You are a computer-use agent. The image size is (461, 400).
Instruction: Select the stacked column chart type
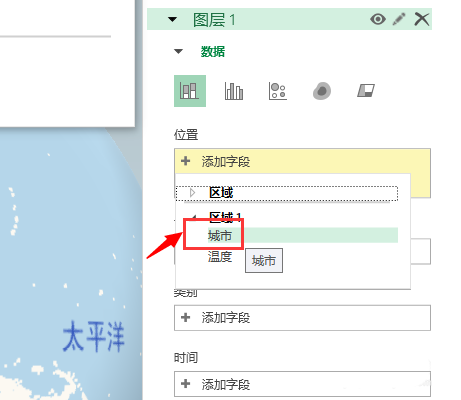(190, 91)
